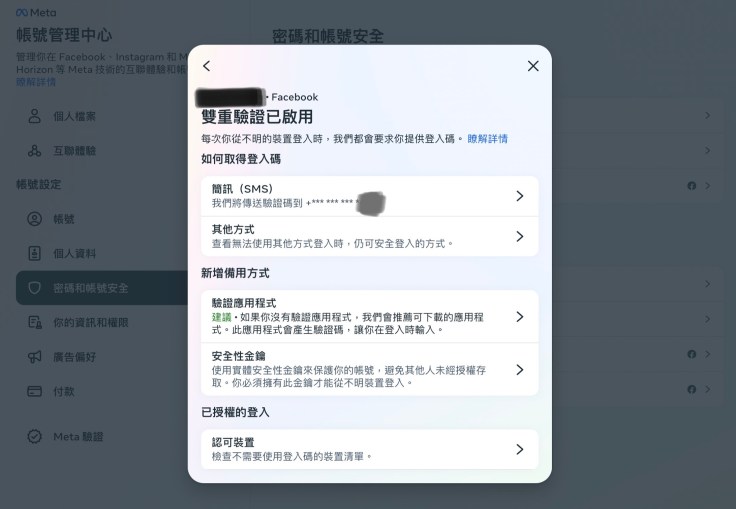736x509 pixels.
Task: Click the 個人資料 icon in sidebar
Action: [x=34, y=253]
